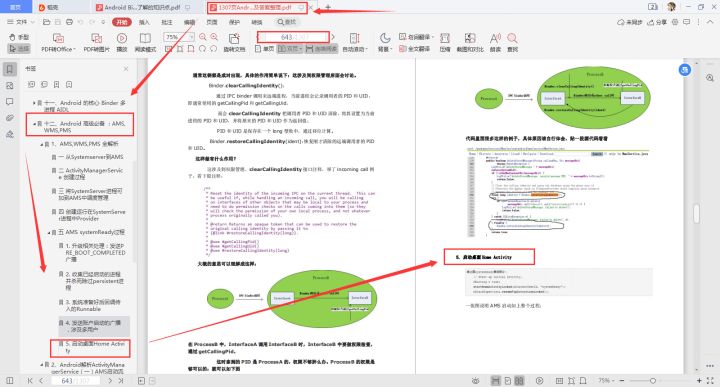Screen dimensions: 720x387
Task: Click the status bar page number field
Action: [76, 381]
